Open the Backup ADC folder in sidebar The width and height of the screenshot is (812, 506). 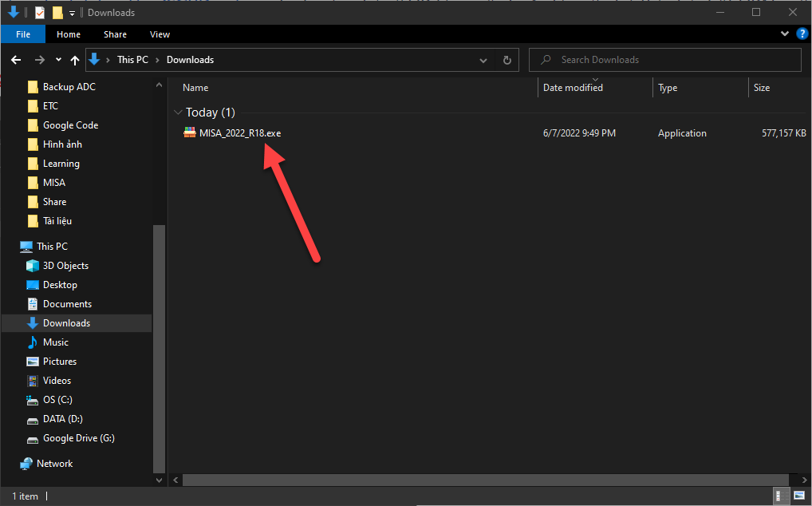click(69, 86)
